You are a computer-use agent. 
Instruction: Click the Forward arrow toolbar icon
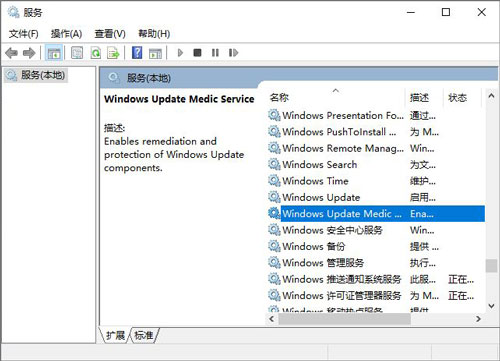(29, 53)
